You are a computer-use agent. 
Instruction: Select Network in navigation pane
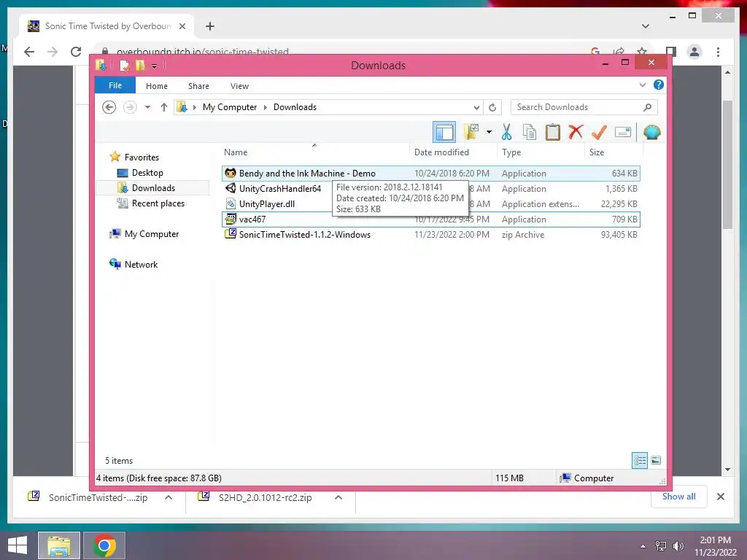(141, 264)
